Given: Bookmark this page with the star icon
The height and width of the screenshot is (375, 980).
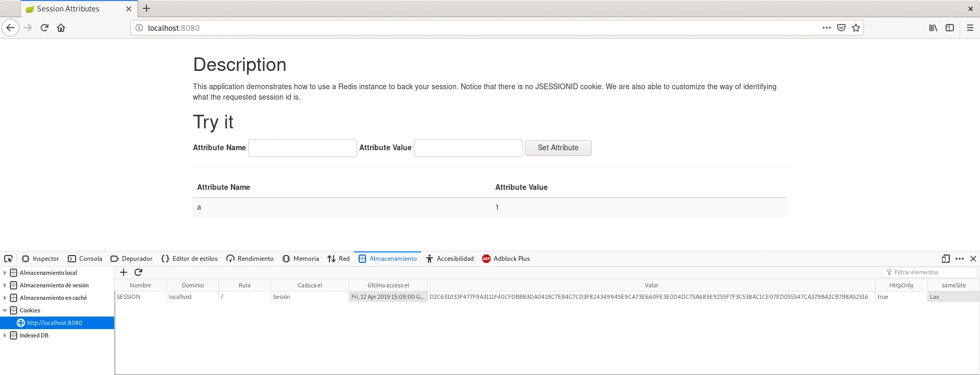Looking at the screenshot, I should 855,28.
